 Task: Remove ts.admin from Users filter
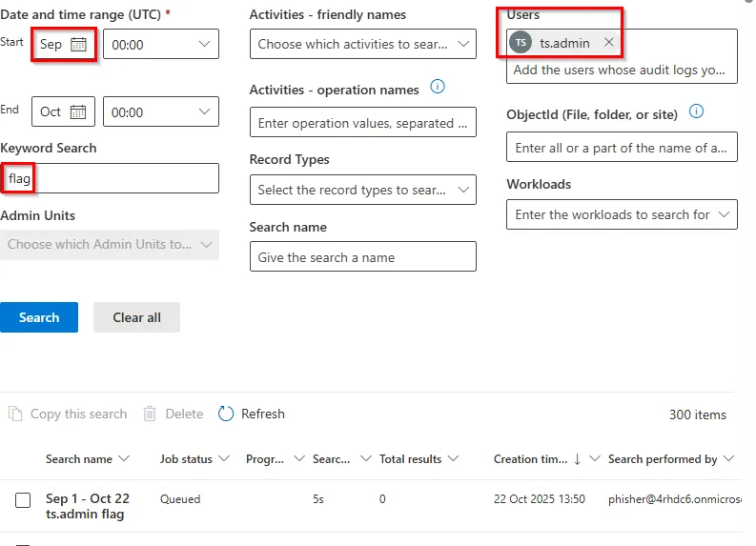pos(609,43)
